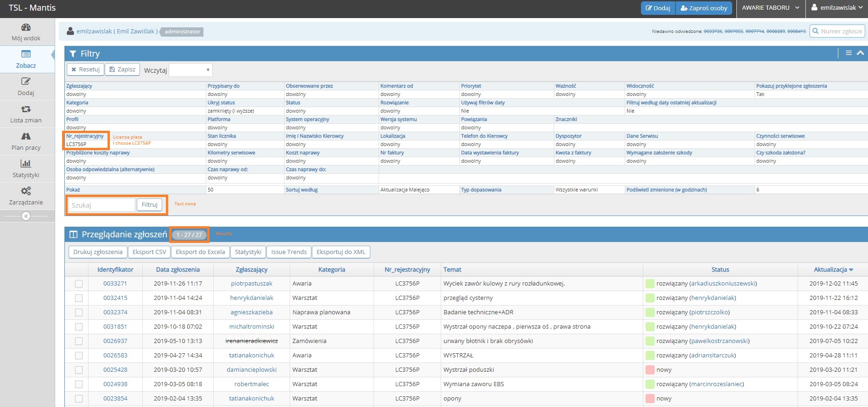Check the box next to issue 0025428
The width and height of the screenshot is (868, 407).
point(79,370)
